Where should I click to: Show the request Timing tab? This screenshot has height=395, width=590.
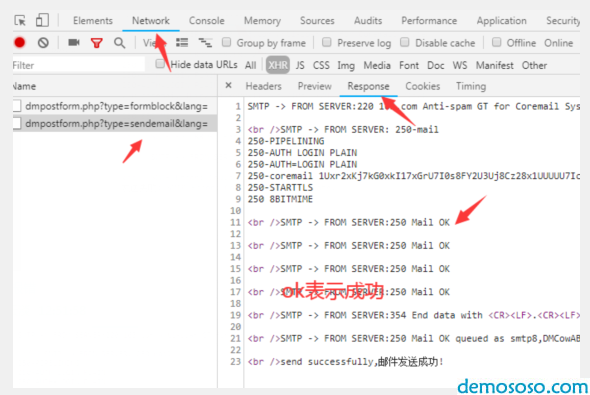point(471,86)
